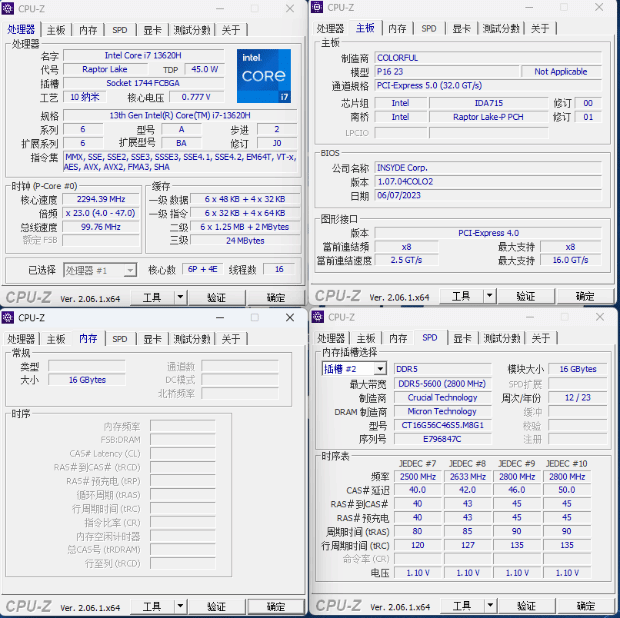
Task: Click manufacturer field COLORFUL
Action: (x=488, y=58)
